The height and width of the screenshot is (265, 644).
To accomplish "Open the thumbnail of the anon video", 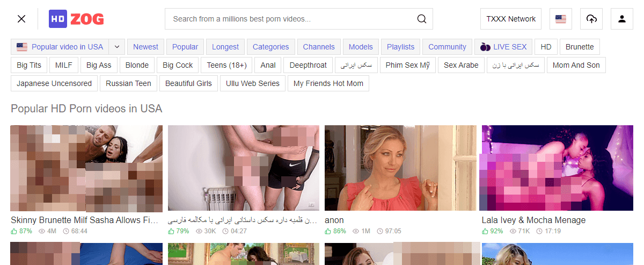I will [x=400, y=168].
